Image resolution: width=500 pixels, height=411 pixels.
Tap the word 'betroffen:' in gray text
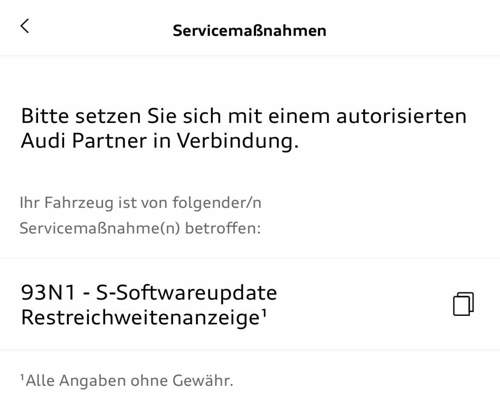223,228
